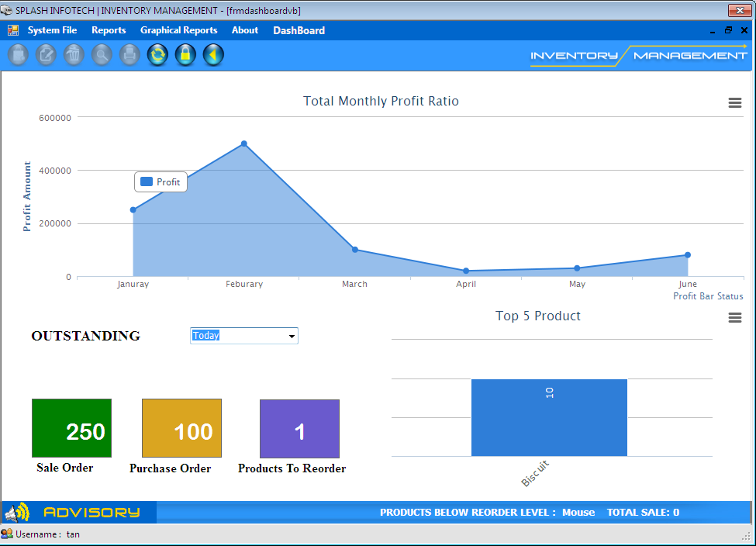756x546 pixels.
Task: Open the Search icon in the toolbar
Action: click(x=102, y=55)
